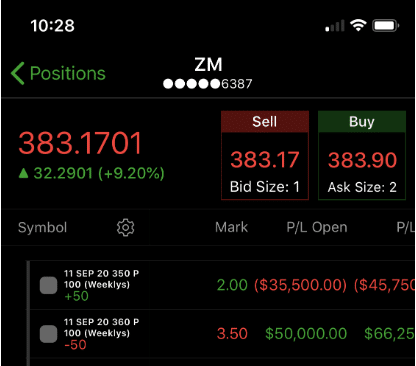Tap the Sell button at 383.17
This screenshot has height=366, width=416.
[265, 155]
